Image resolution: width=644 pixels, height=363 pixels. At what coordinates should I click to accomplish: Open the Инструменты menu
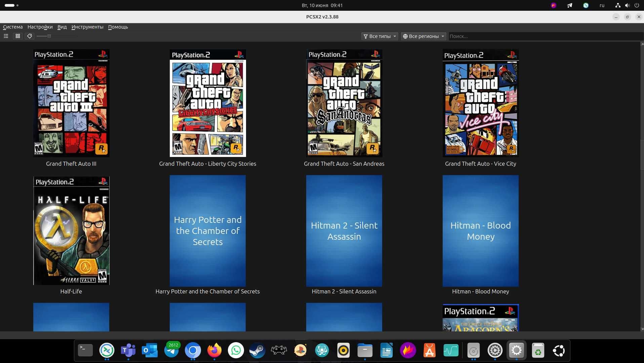(87, 27)
